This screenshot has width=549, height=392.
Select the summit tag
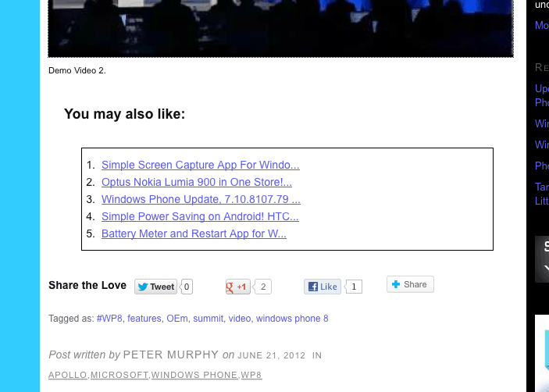click(209, 319)
